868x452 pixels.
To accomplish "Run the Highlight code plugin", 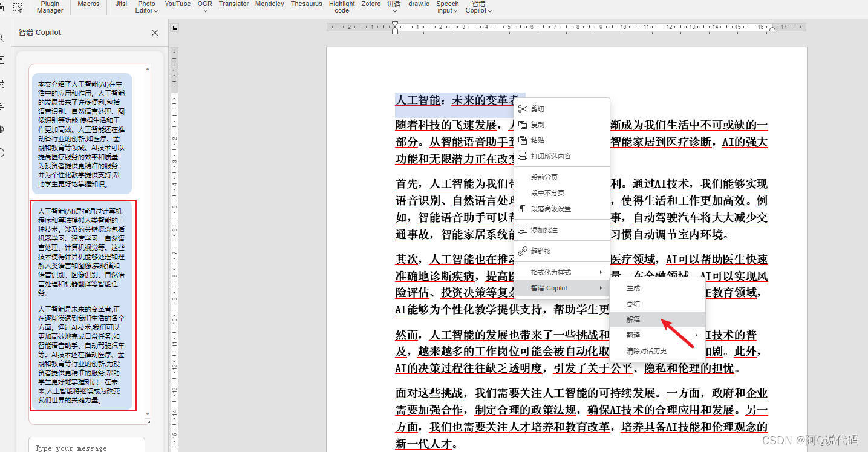I will pos(342,7).
